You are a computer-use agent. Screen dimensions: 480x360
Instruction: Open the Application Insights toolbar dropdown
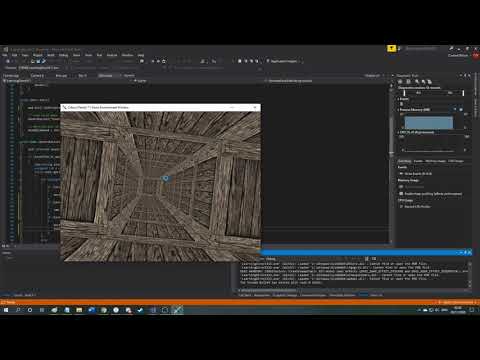pyautogui.click(x=284, y=61)
